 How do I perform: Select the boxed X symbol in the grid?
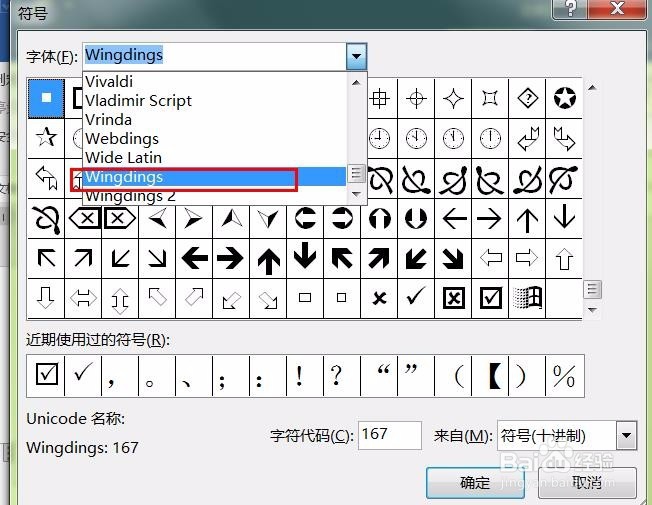click(453, 298)
